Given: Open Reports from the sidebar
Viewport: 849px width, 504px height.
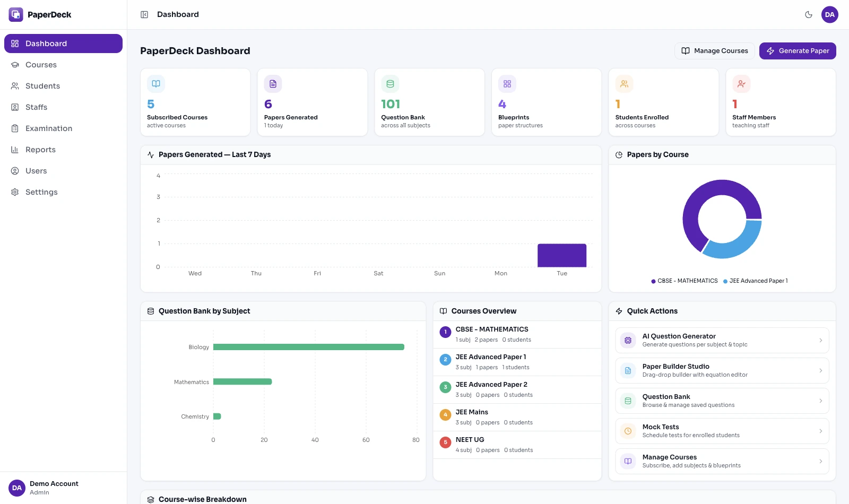Looking at the screenshot, I should (x=63, y=150).
